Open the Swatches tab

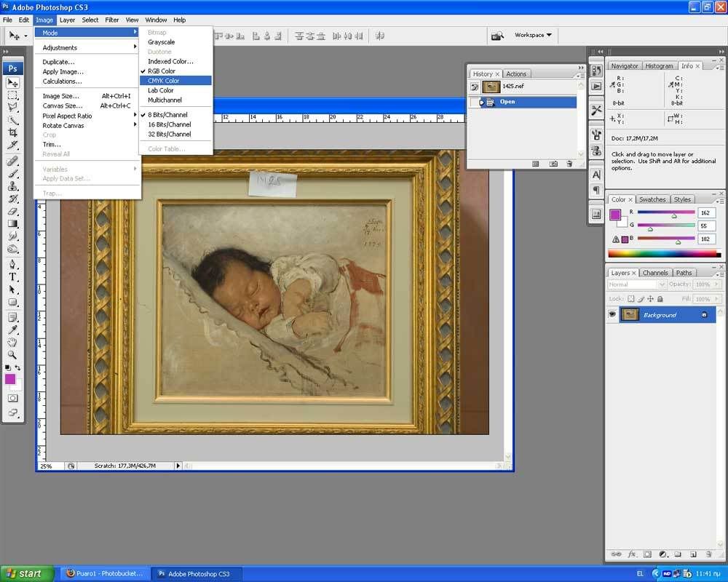tap(652, 199)
